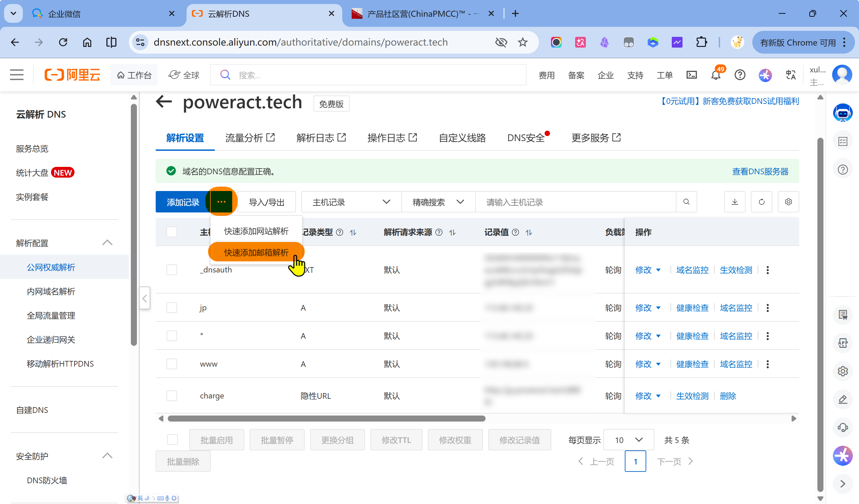Click the 导入/导出 button

tap(266, 202)
